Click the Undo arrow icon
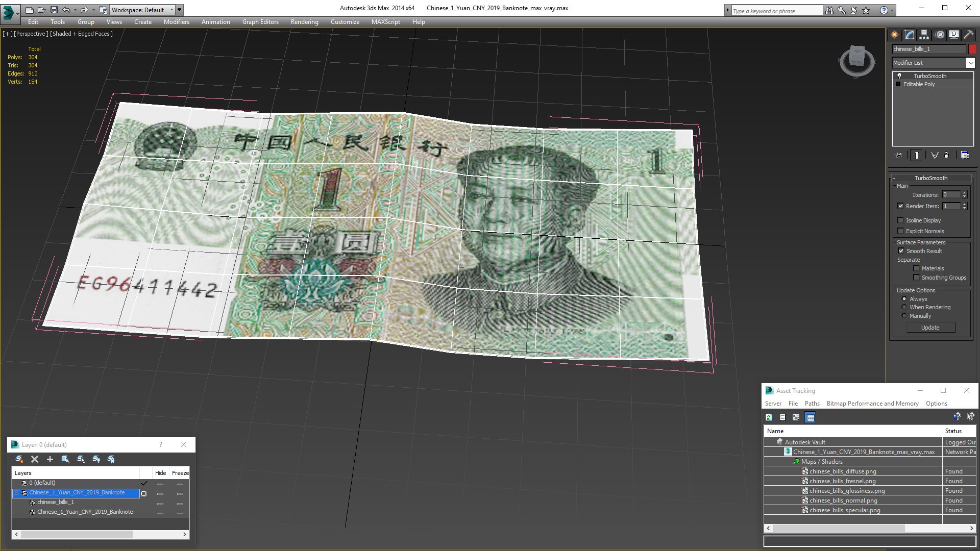 coord(66,10)
